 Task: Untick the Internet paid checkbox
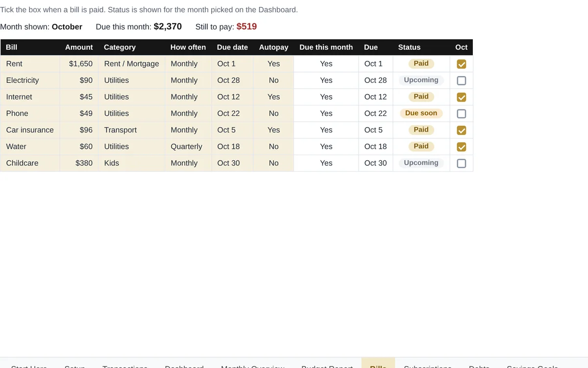461,97
